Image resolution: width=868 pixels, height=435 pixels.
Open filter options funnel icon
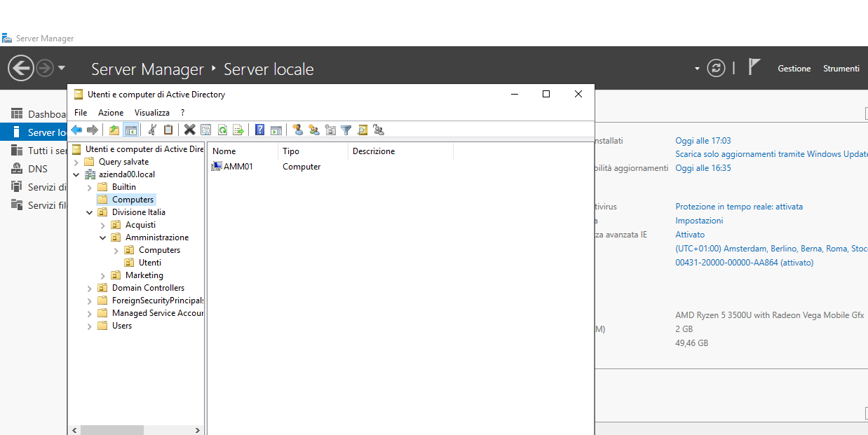click(x=346, y=130)
